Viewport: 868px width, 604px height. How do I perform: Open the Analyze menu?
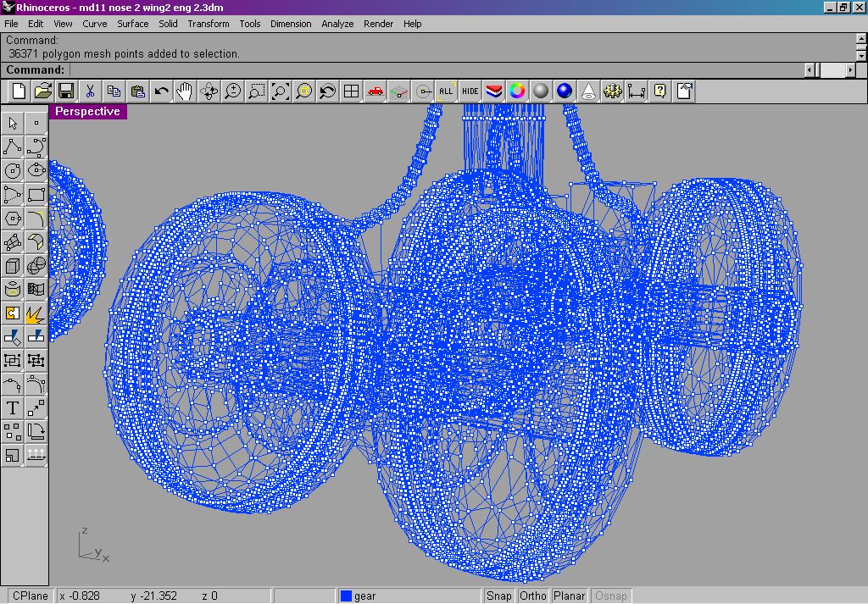pos(337,24)
